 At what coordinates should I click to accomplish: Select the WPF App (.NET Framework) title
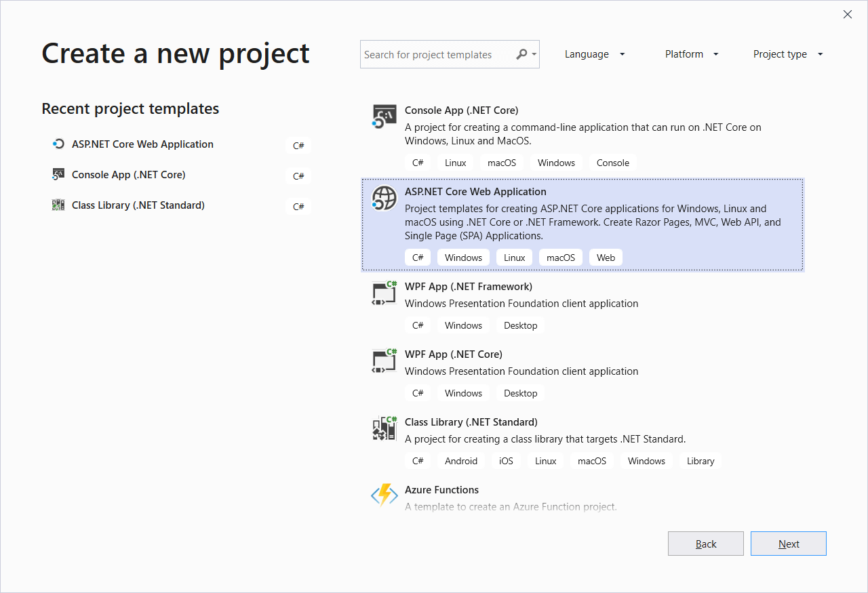point(469,286)
